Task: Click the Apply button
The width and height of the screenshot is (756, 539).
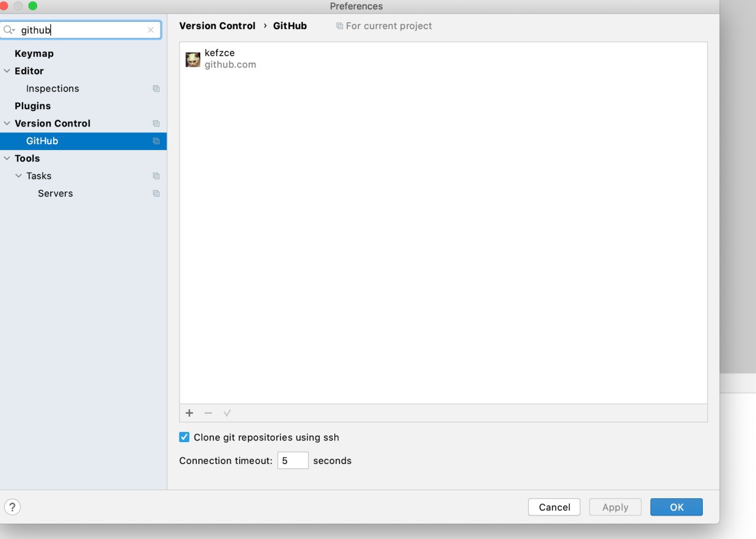Action: point(615,507)
